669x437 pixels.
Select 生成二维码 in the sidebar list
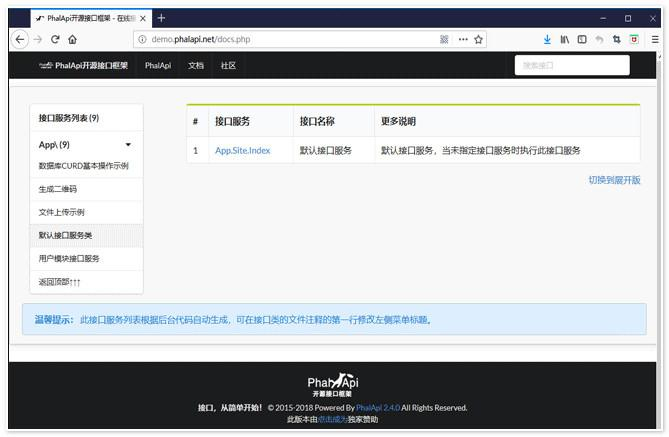click(58, 189)
